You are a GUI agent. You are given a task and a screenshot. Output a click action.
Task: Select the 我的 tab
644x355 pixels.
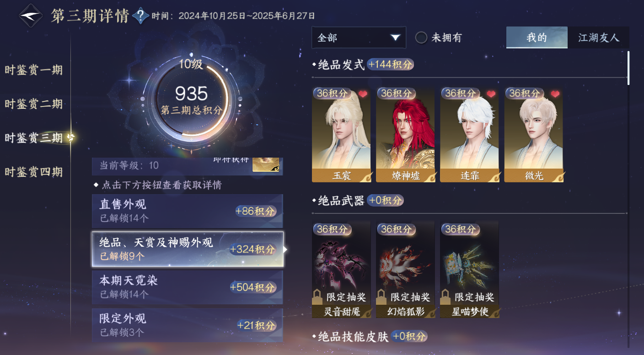[x=537, y=37]
